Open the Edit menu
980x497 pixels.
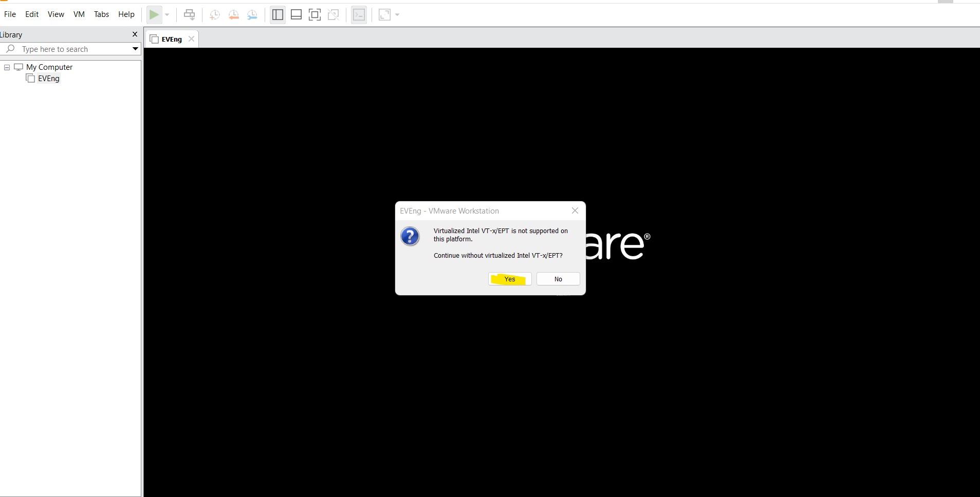pyautogui.click(x=32, y=14)
